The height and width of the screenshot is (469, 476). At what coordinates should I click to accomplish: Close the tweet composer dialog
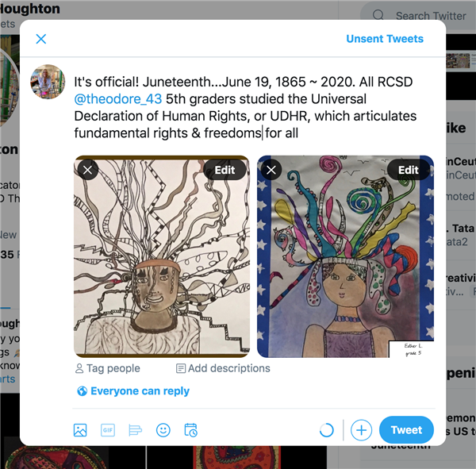[x=41, y=39]
